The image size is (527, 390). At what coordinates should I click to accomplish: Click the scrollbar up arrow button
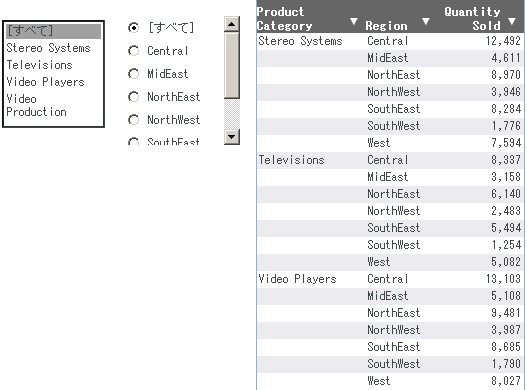click(232, 24)
